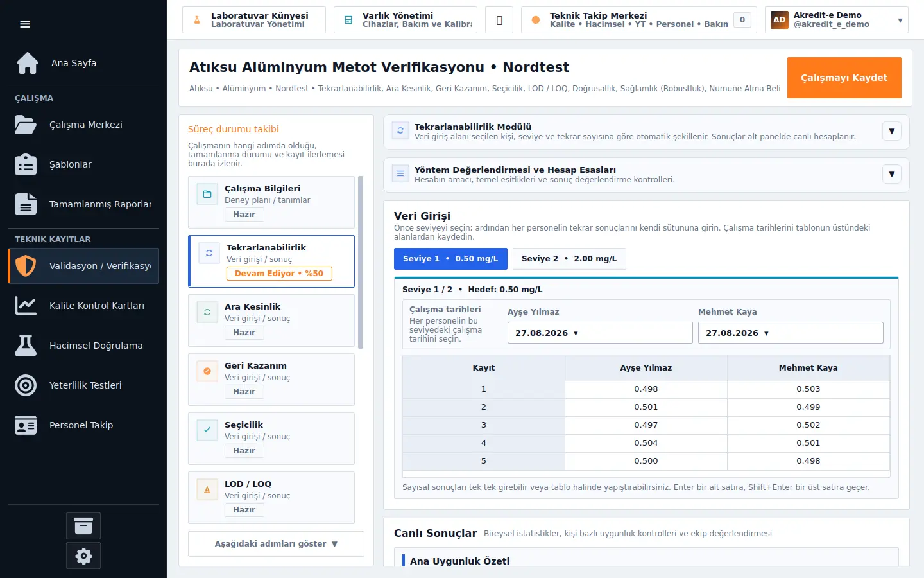This screenshot has height=578, width=924.
Task: Click the LOD / LOQ warning icon
Action: pos(207,489)
